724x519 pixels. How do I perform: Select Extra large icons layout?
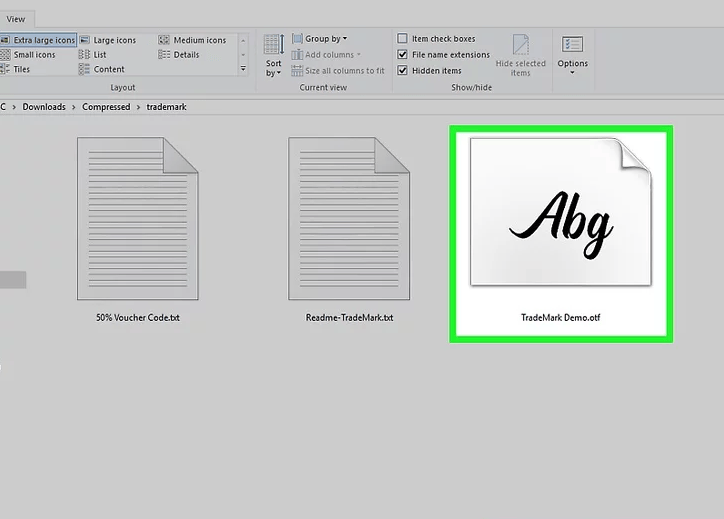(x=43, y=40)
